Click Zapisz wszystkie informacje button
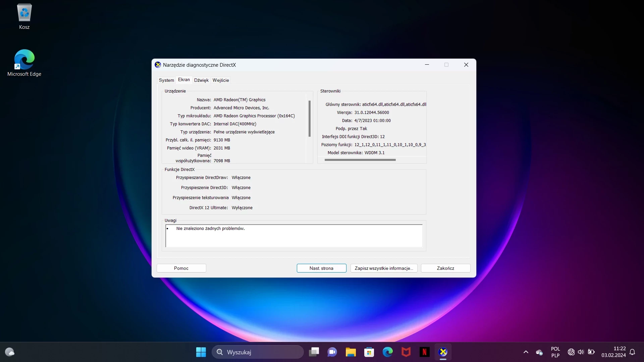The width and height of the screenshot is (644, 362). point(384,268)
